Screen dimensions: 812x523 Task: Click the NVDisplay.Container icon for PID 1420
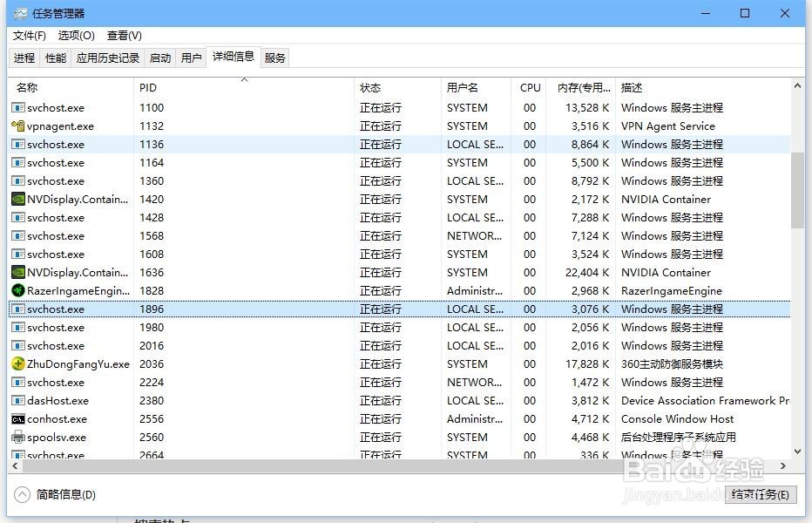[18, 199]
